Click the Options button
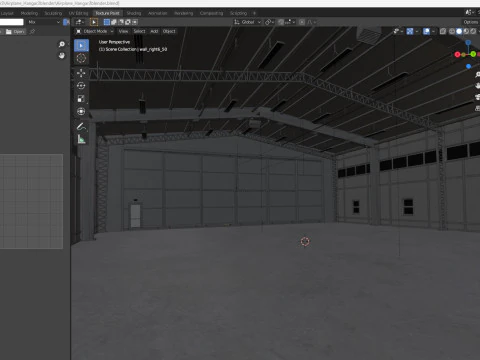 pyautogui.click(x=471, y=22)
